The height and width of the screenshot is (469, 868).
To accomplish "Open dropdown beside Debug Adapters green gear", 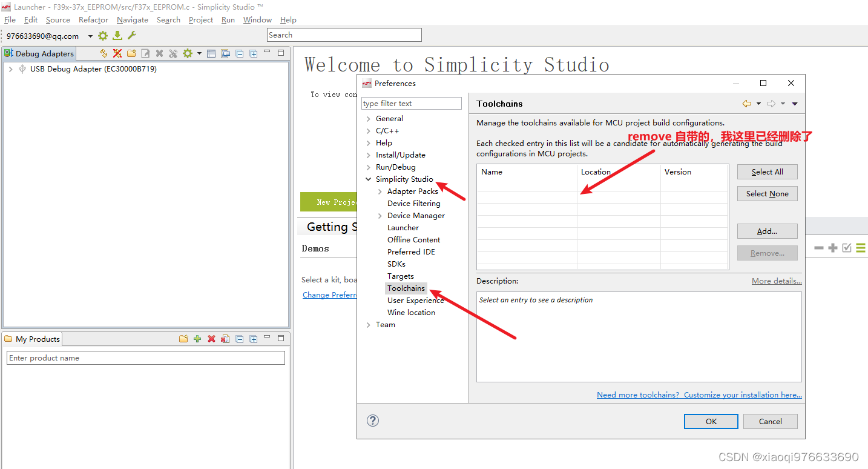I will point(199,53).
